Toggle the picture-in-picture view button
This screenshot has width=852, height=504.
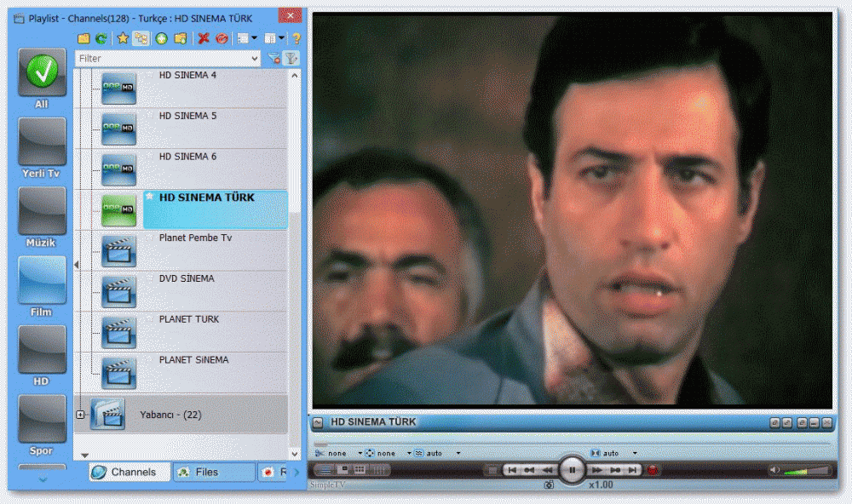pos(343,470)
